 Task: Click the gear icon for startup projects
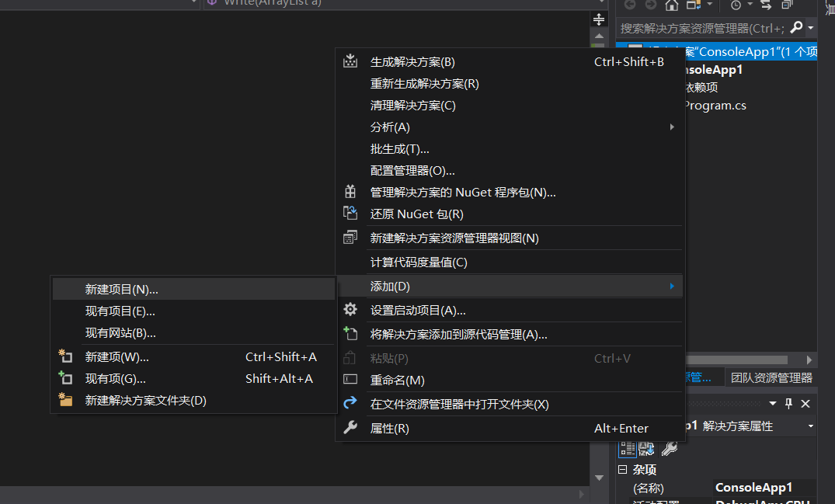pyautogui.click(x=350, y=309)
